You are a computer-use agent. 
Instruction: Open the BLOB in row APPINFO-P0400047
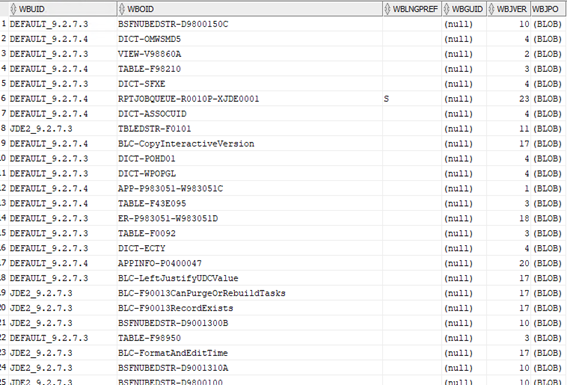coord(547,263)
